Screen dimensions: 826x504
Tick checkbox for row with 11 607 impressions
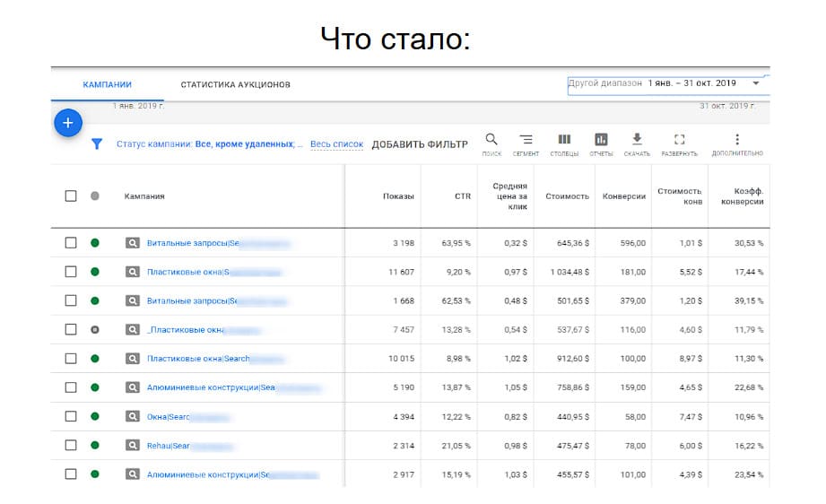(71, 272)
